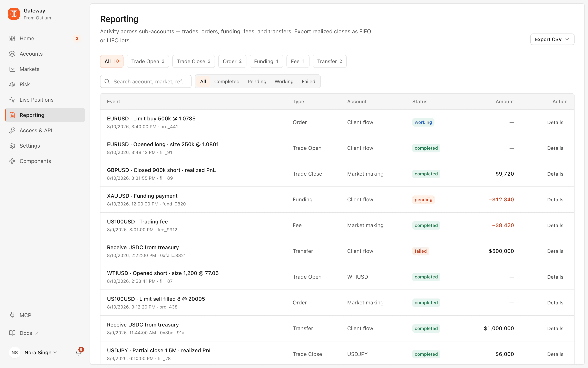Switch to the Transfer tab
This screenshot has height=368, width=588.
coord(329,61)
